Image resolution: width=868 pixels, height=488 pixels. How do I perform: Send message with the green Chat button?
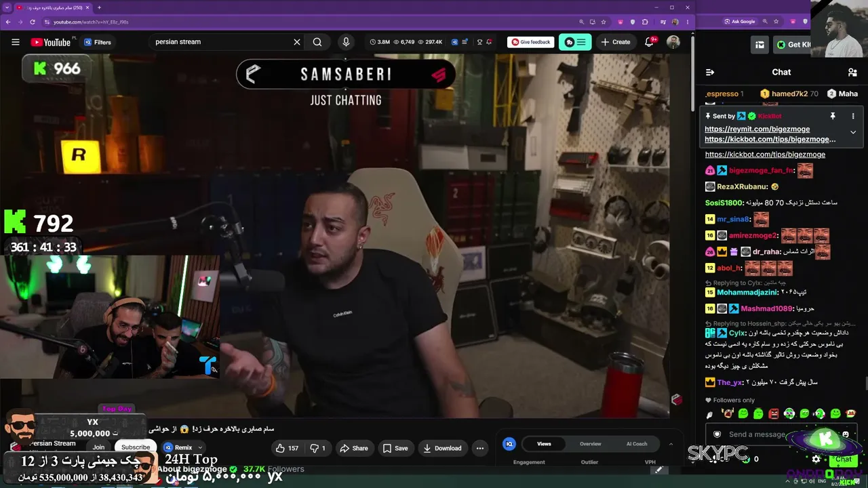click(843, 459)
